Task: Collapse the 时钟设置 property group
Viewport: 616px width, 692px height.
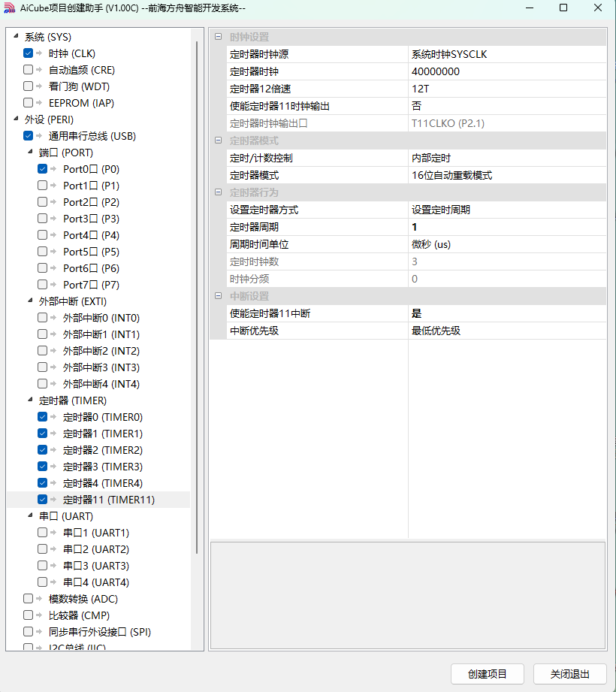Action: pyautogui.click(x=218, y=37)
